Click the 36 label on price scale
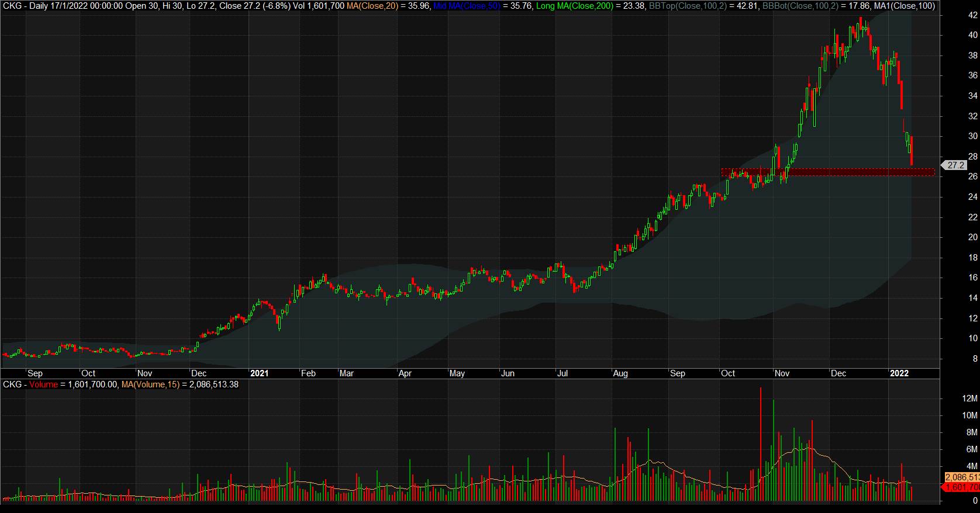Image resolution: width=980 pixels, height=513 pixels. [x=973, y=76]
